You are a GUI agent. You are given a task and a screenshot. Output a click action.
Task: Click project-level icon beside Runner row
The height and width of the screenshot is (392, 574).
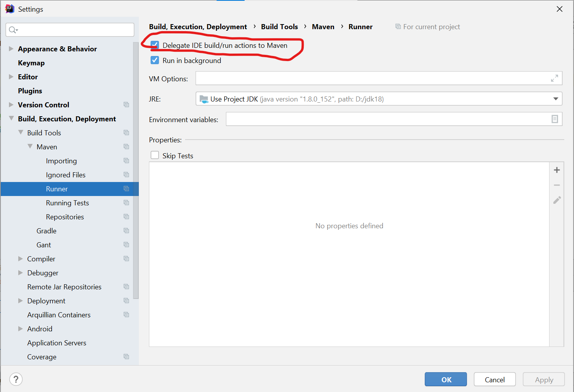[126, 189]
